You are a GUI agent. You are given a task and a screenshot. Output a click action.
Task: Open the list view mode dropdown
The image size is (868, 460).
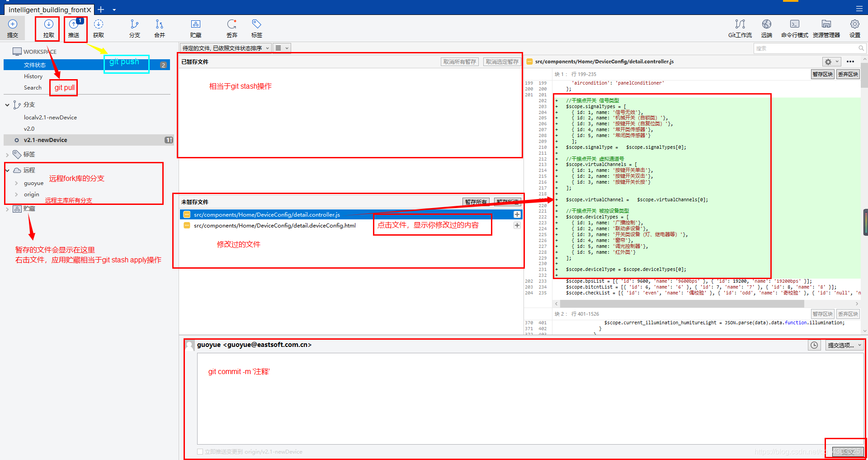click(x=282, y=48)
